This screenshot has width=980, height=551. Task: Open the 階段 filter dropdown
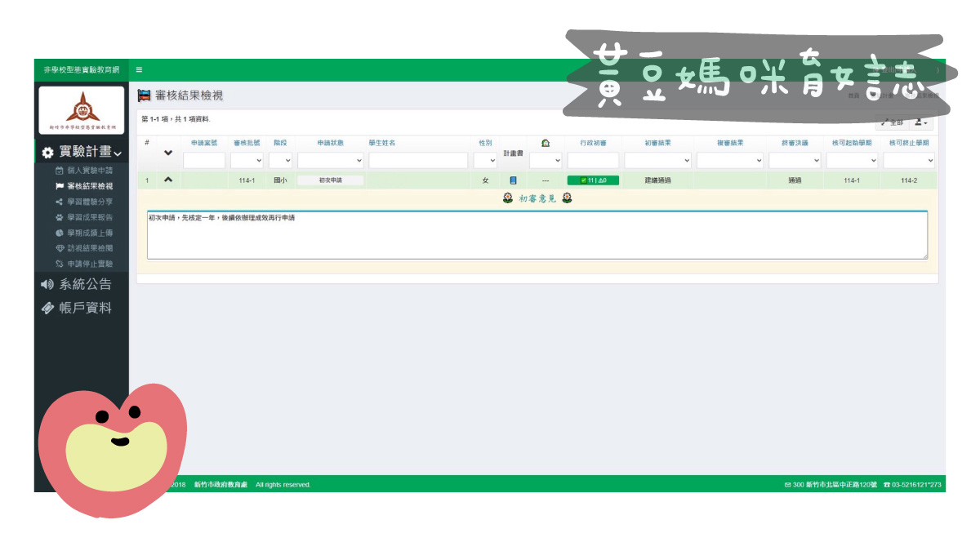coord(280,160)
